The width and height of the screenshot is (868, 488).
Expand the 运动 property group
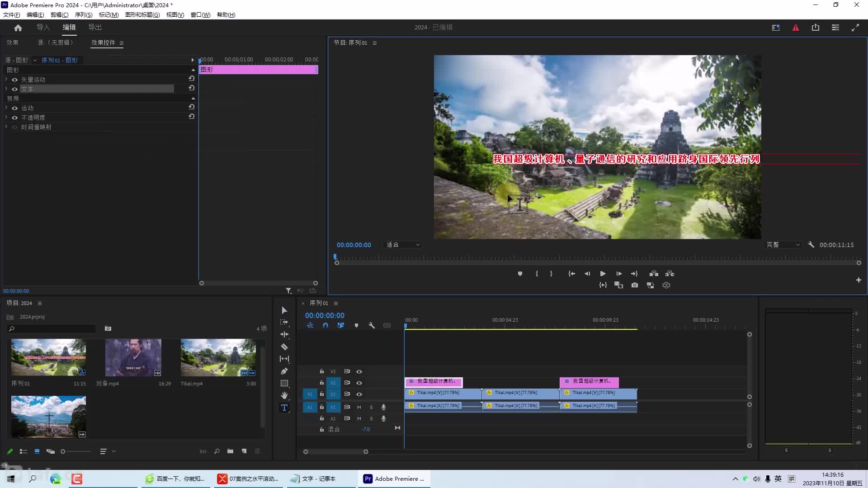[x=6, y=108]
